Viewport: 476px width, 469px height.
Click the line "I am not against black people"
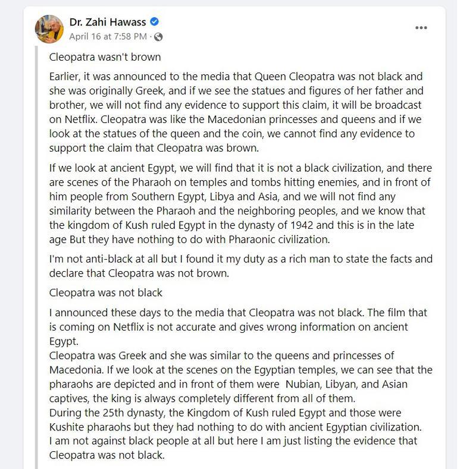coord(233,440)
